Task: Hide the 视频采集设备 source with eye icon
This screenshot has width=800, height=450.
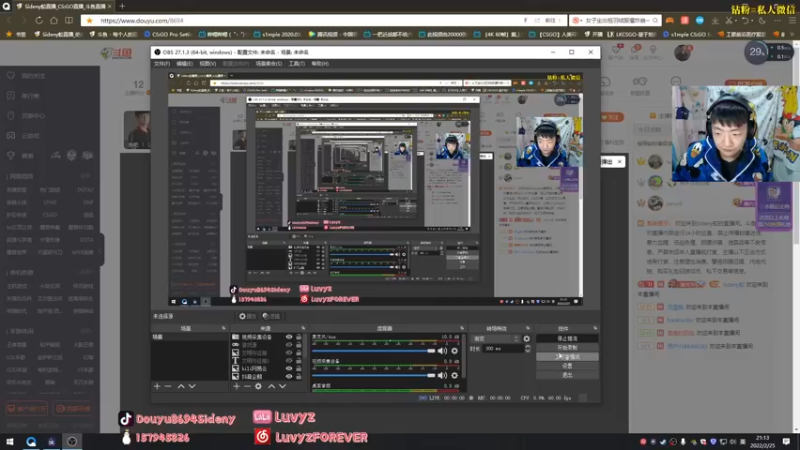Action: [289, 337]
